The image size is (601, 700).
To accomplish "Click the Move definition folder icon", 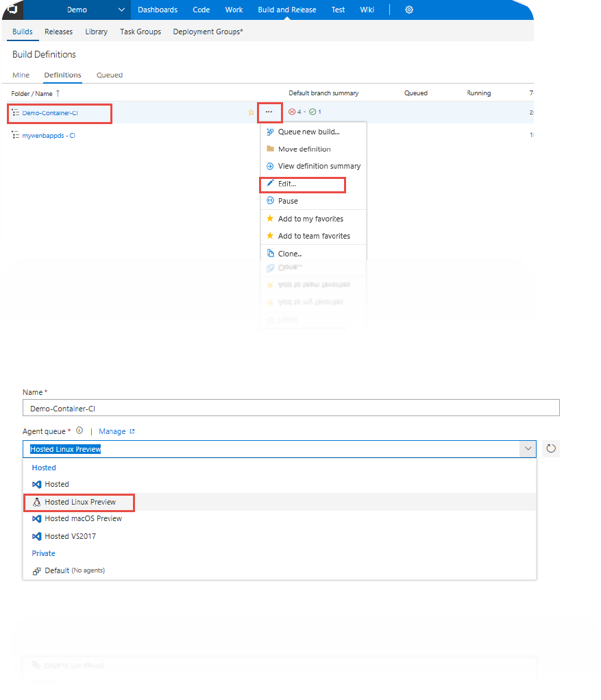I will point(270,149).
